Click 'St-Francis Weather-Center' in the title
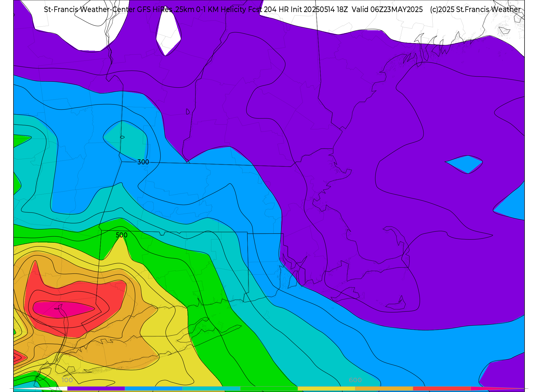Screen dimensions: 538x392 [90, 10]
